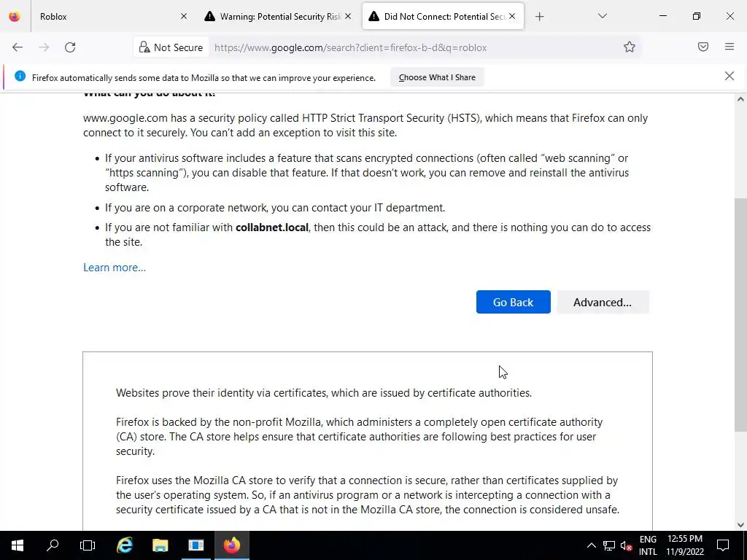This screenshot has width=747, height=560.
Task: Open the Not Secure site information
Action: pos(171,47)
